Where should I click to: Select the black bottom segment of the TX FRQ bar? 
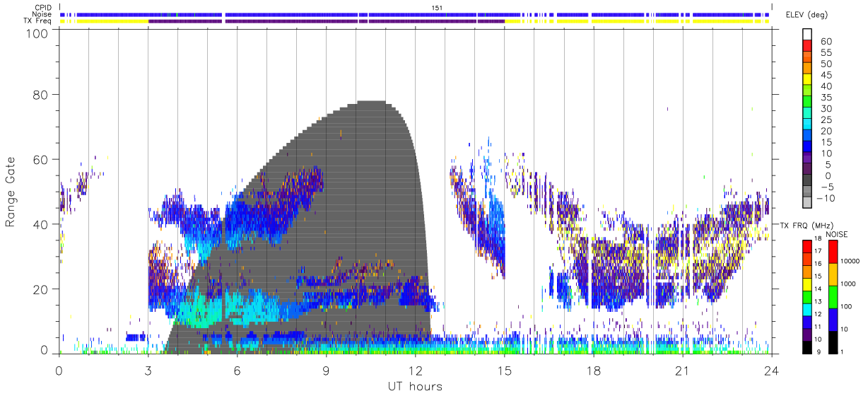[x=807, y=347]
